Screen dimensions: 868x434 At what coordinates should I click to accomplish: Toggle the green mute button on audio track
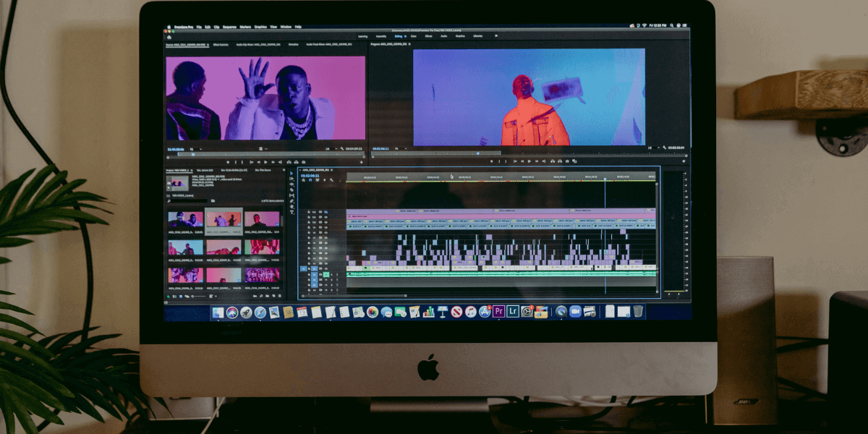[x=325, y=274]
